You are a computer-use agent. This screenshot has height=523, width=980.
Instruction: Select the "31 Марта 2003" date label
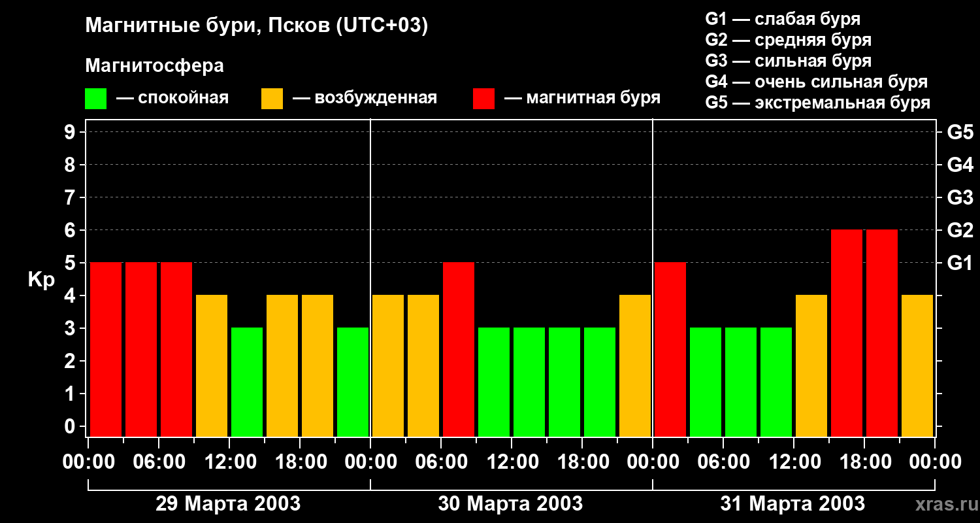(x=792, y=504)
